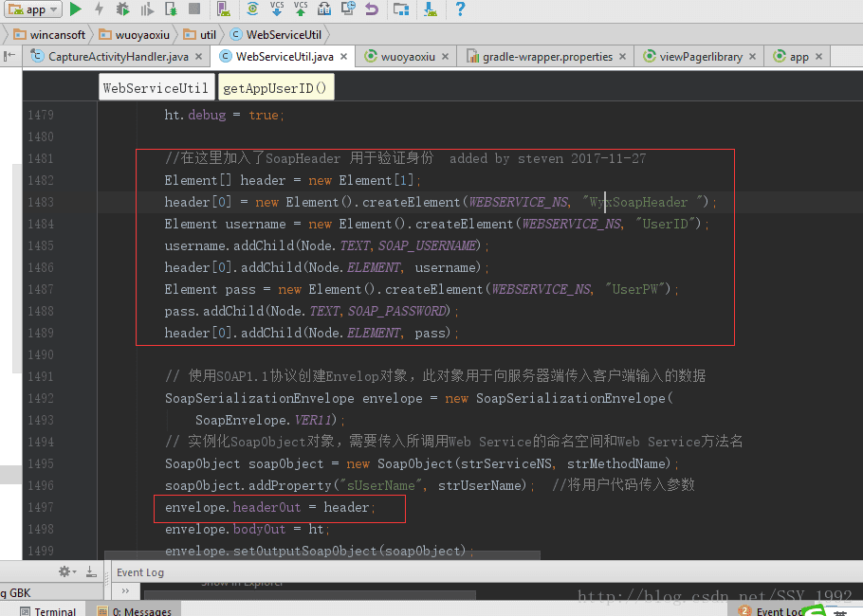Select util breadcrumb folder
The image size is (863, 616).
200,35
